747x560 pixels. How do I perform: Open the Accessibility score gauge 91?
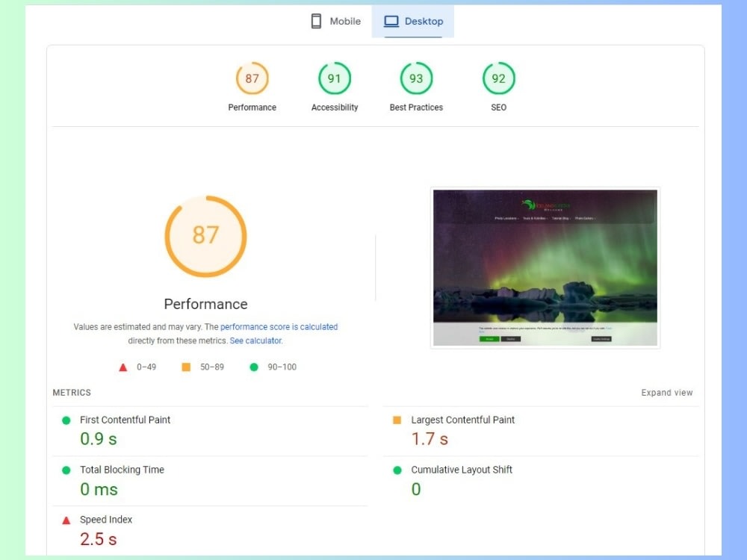(335, 78)
